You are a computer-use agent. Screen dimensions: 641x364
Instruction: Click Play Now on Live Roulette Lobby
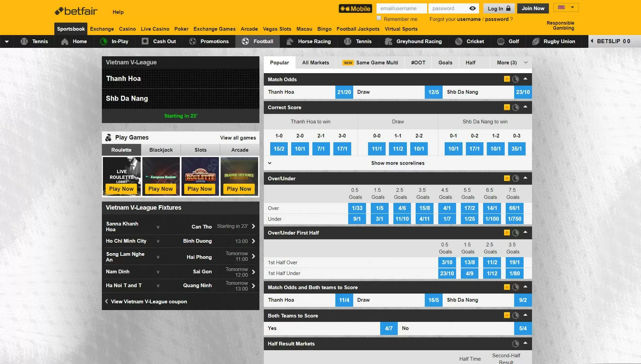coord(121,189)
